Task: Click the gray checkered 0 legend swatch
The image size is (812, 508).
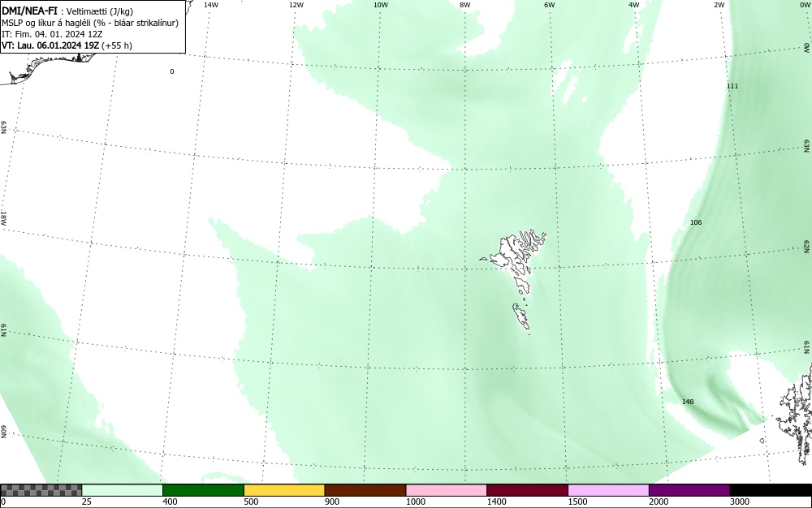Action: 41,490
